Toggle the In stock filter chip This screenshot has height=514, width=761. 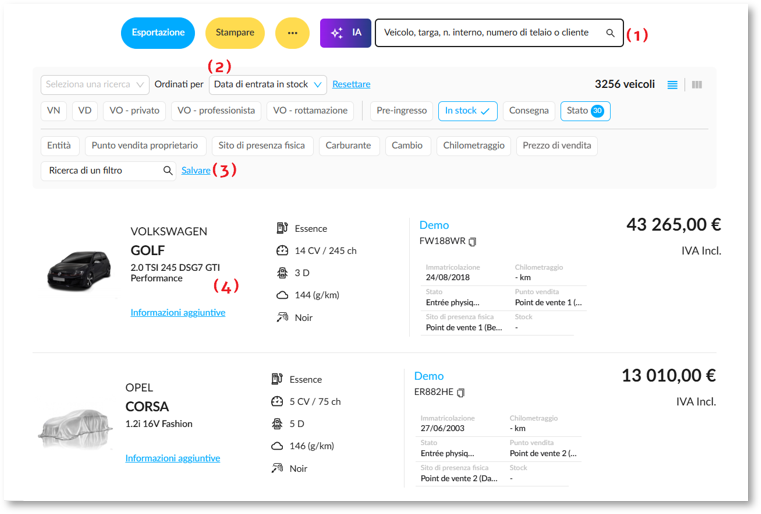[x=467, y=111]
